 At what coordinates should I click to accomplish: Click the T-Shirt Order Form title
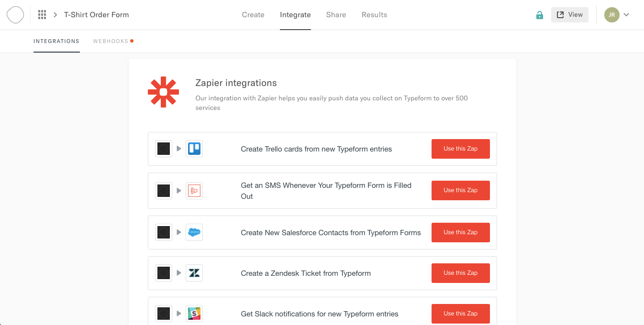point(97,15)
